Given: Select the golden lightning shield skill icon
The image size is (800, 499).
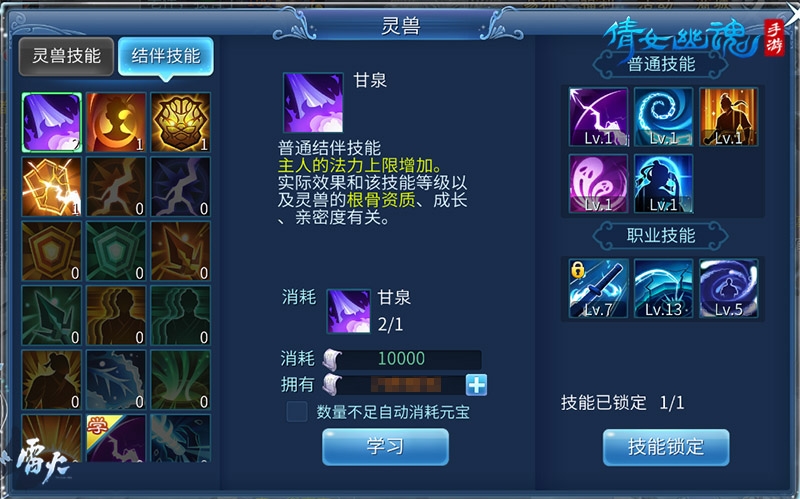Looking at the screenshot, I should tap(52, 187).
